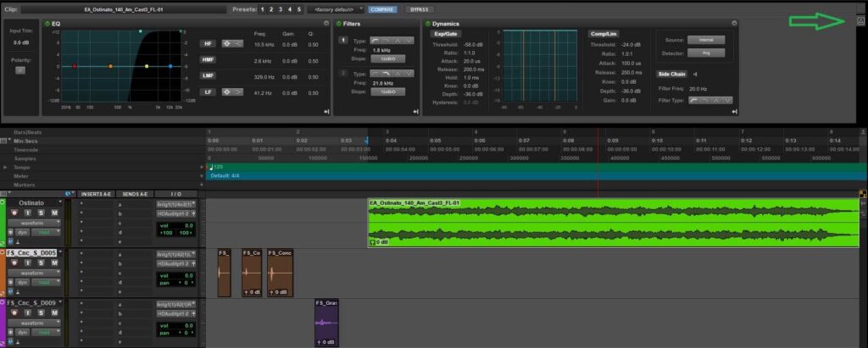This screenshot has height=348, width=868.
Task: Open the Ostinato track waveform view selector
Action: pyautogui.click(x=34, y=224)
